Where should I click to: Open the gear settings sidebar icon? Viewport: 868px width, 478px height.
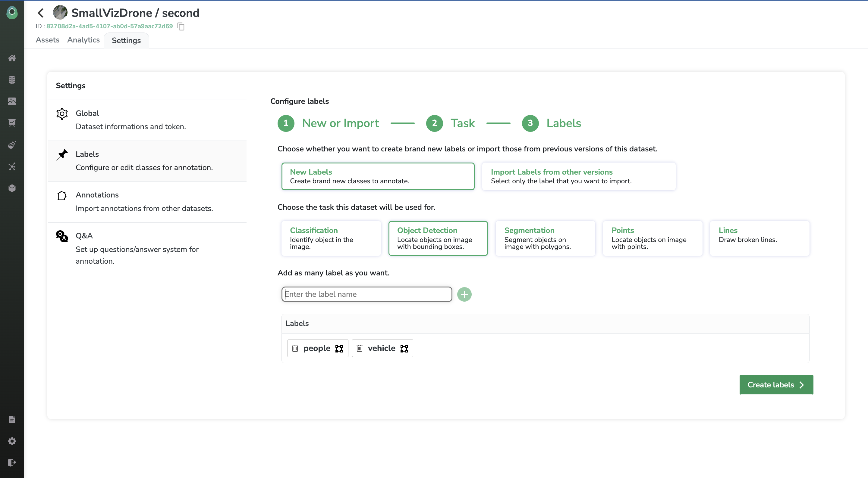(x=12, y=441)
